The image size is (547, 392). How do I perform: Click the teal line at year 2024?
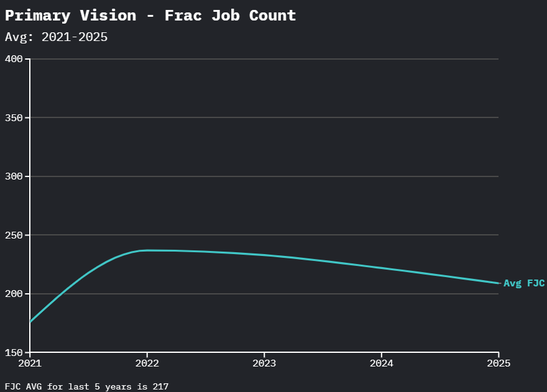[x=381, y=268]
